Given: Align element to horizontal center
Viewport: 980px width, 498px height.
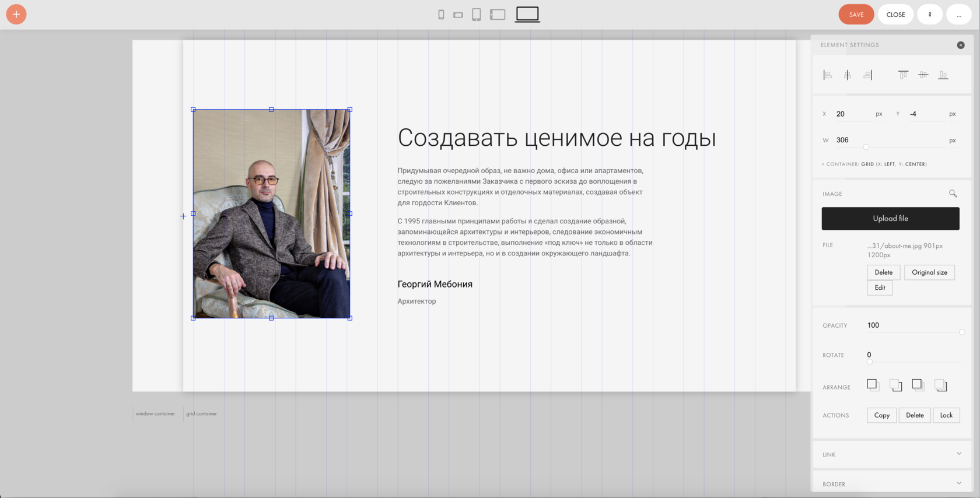Looking at the screenshot, I should pyautogui.click(x=848, y=75).
